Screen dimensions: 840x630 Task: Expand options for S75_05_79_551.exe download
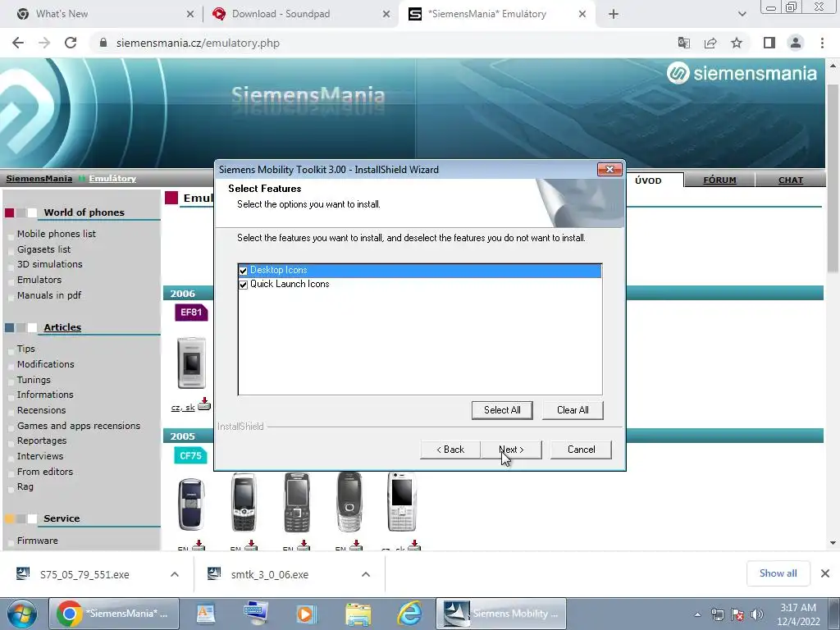click(175, 574)
